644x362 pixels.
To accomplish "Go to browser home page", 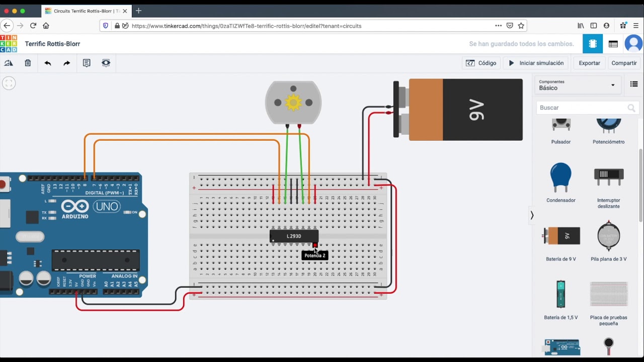I will pyautogui.click(x=46, y=26).
